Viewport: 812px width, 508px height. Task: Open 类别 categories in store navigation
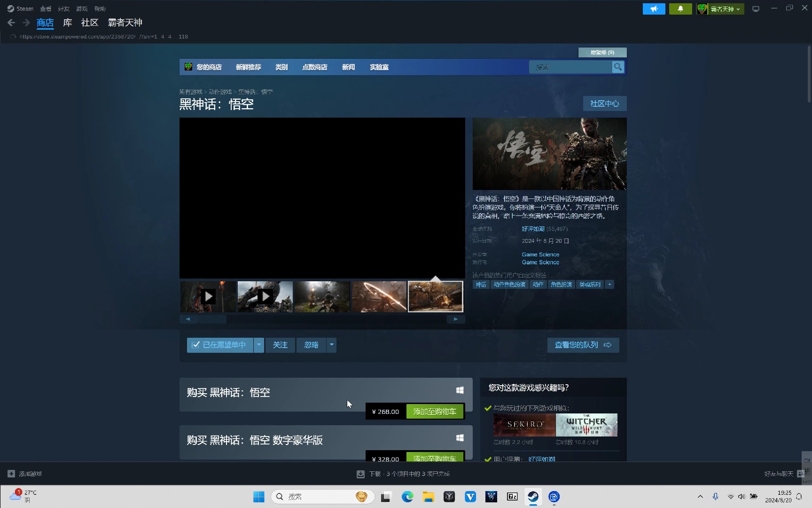pos(281,67)
